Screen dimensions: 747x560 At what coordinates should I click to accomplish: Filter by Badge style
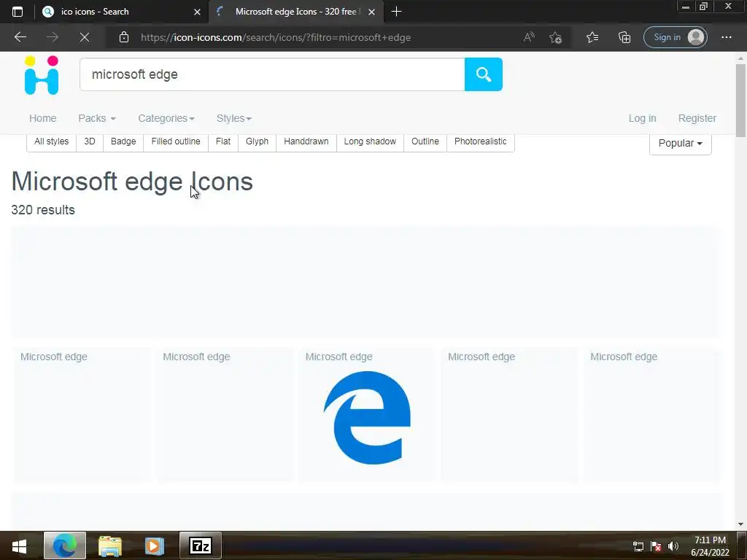[x=123, y=141]
